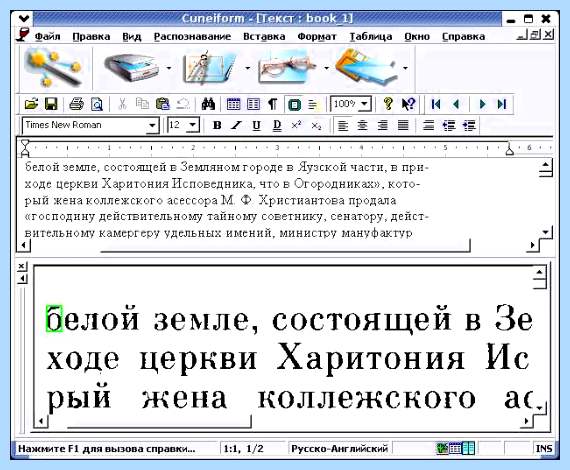Align text right

(382, 125)
